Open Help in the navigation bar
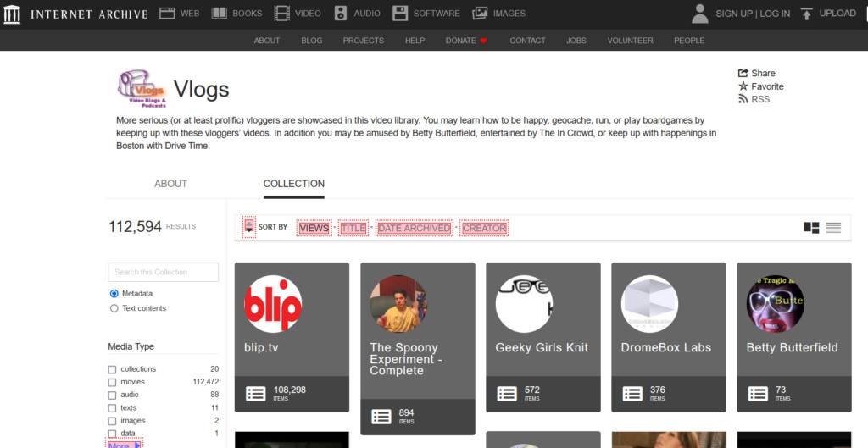868x448 pixels. click(x=415, y=41)
